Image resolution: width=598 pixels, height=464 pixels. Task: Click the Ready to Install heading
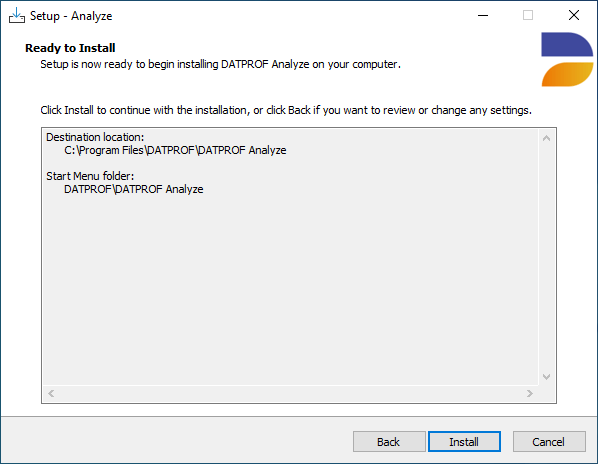click(70, 48)
